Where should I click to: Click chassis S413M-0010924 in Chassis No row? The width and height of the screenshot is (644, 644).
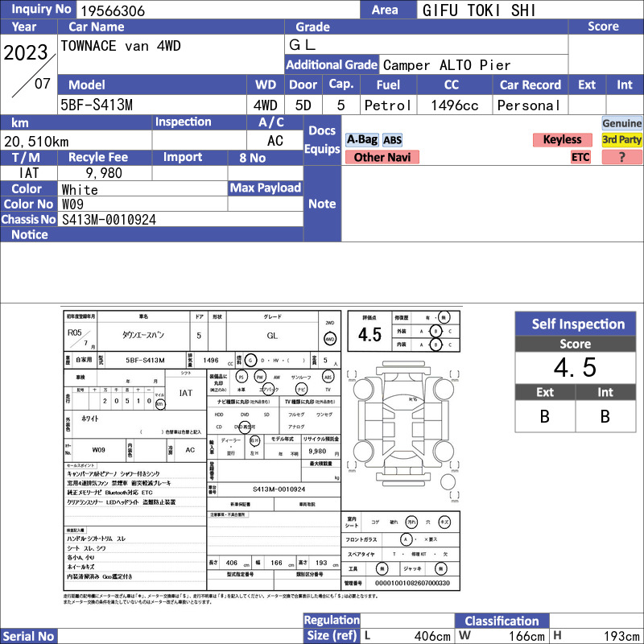click(109, 220)
